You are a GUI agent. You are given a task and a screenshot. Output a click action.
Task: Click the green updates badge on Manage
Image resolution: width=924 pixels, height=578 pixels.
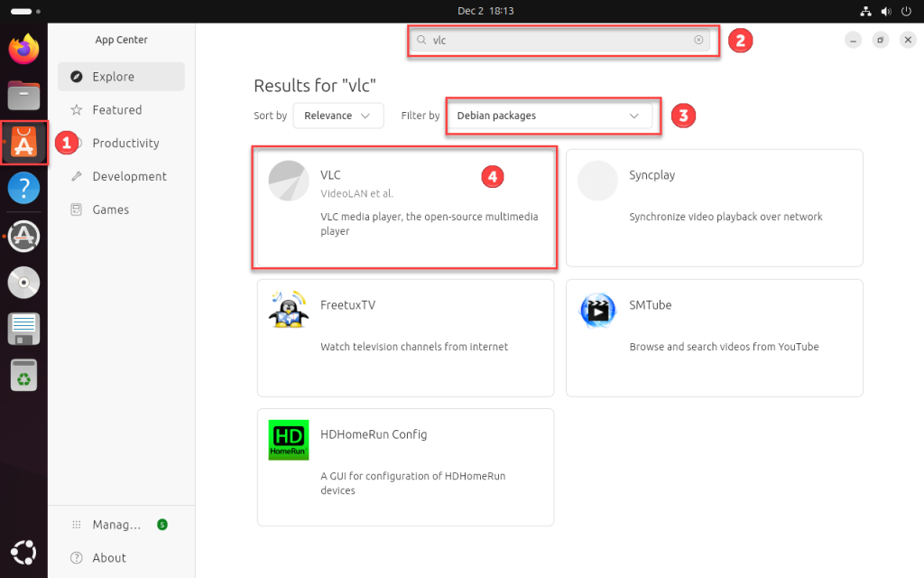tap(162, 525)
